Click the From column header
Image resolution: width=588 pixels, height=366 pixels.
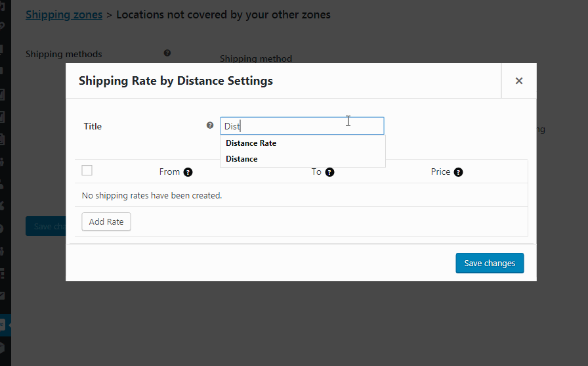[169, 172]
